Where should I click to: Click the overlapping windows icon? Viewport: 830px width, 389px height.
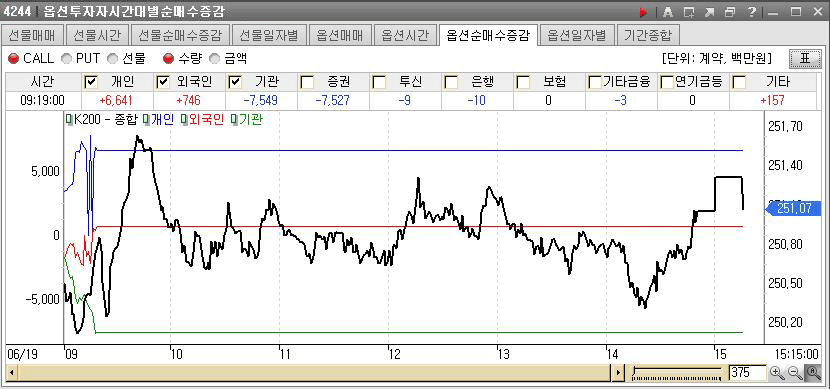(x=730, y=12)
